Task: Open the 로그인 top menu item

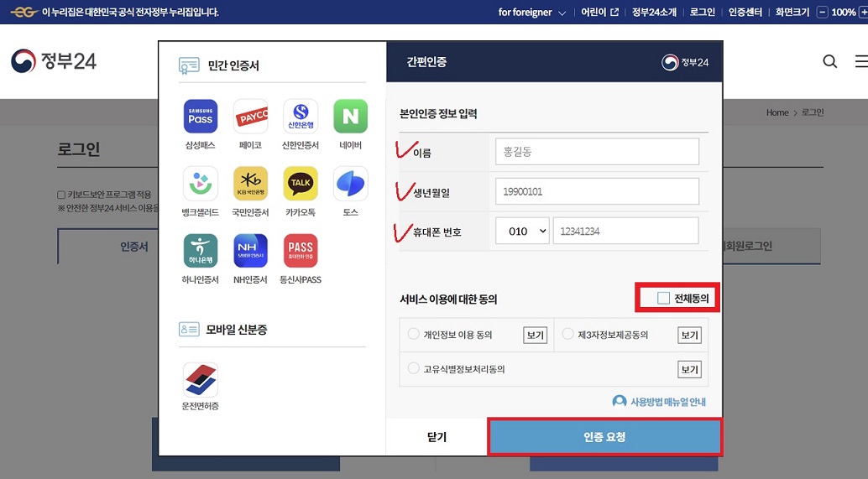Action: point(703,13)
